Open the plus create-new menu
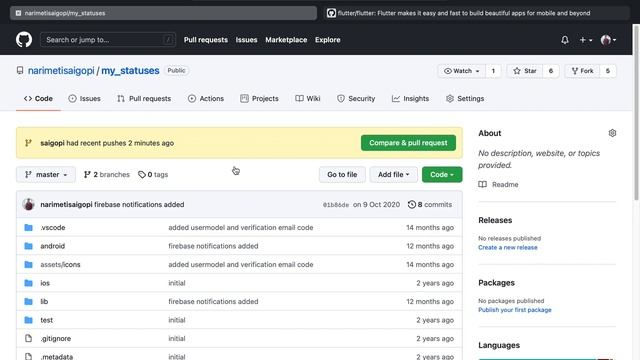This screenshot has width=640, height=360. point(586,40)
